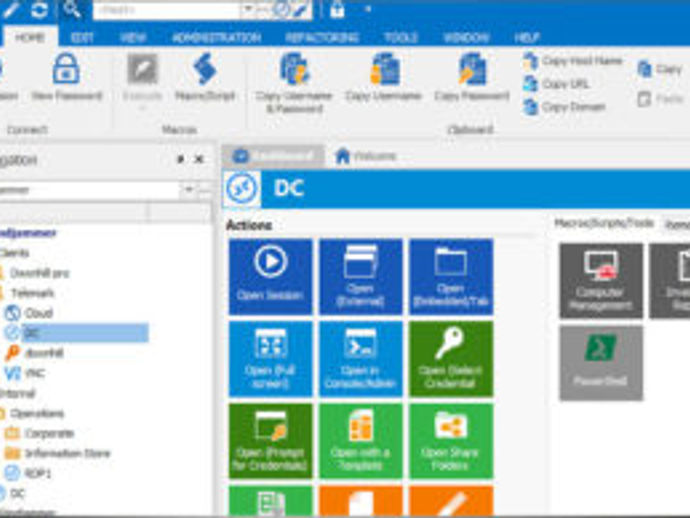690x518 pixels.
Task: Click the Copy Username & Password ribbon icon
Action: tap(294, 69)
